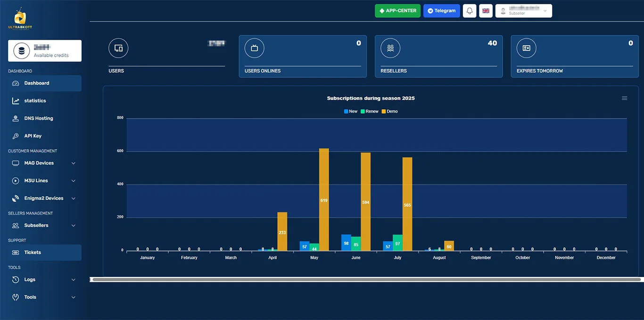Toggle the Demo series in legend
The height and width of the screenshot is (320, 644).
coord(390,111)
